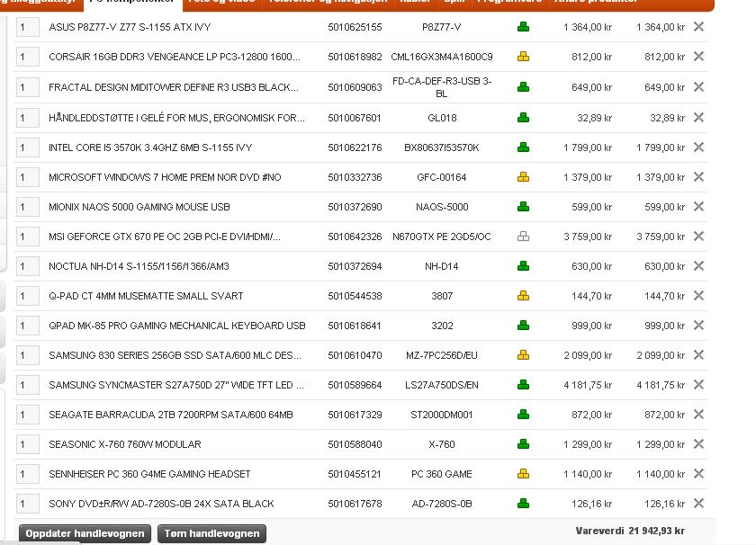Click yellow stock icon for Sennheiser PC 360
The width and height of the screenshot is (756, 545).
(x=523, y=474)
